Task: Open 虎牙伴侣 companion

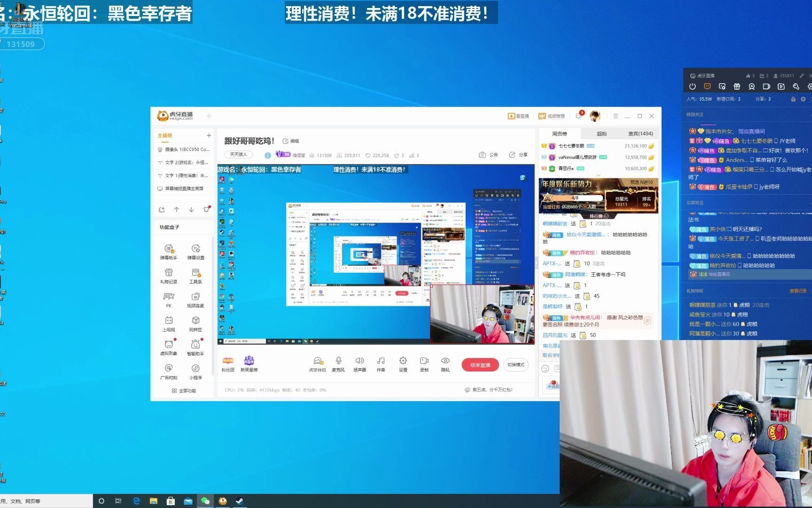Action: (317, 365)
